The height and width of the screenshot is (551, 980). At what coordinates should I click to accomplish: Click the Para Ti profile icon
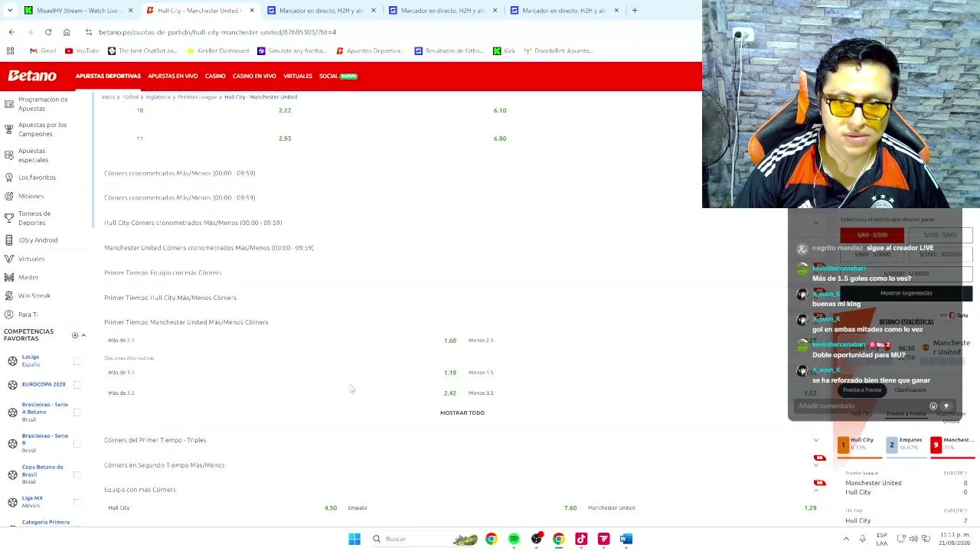tap(9, 315)
